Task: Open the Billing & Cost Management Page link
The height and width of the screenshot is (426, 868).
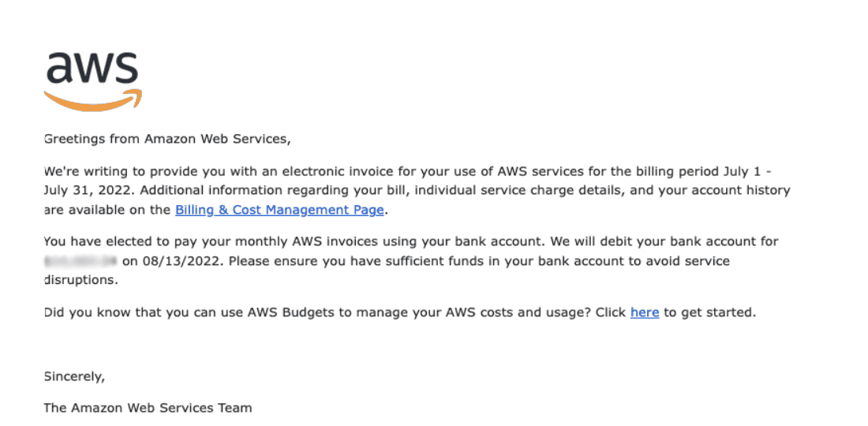Action: coord(279,210)
